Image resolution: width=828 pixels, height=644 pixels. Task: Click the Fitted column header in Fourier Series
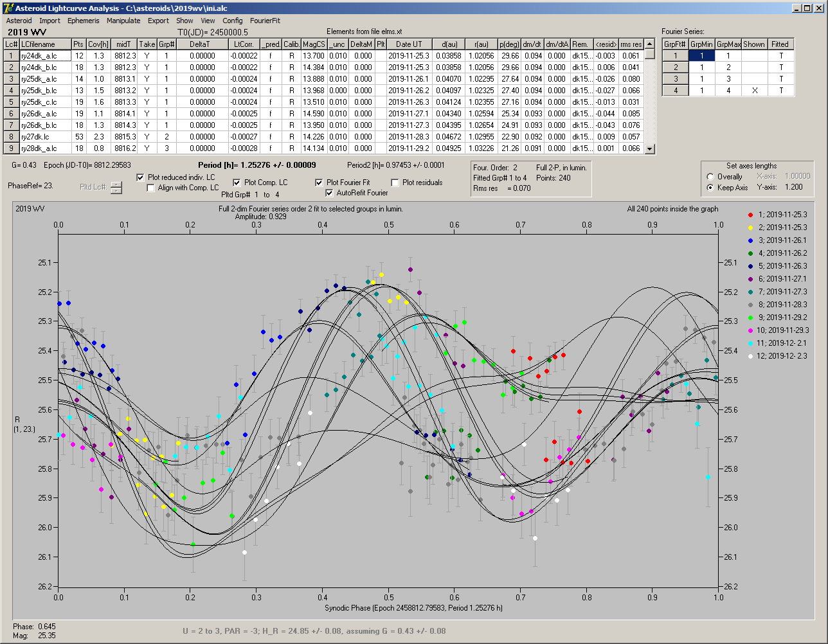[x=780, y=44]
